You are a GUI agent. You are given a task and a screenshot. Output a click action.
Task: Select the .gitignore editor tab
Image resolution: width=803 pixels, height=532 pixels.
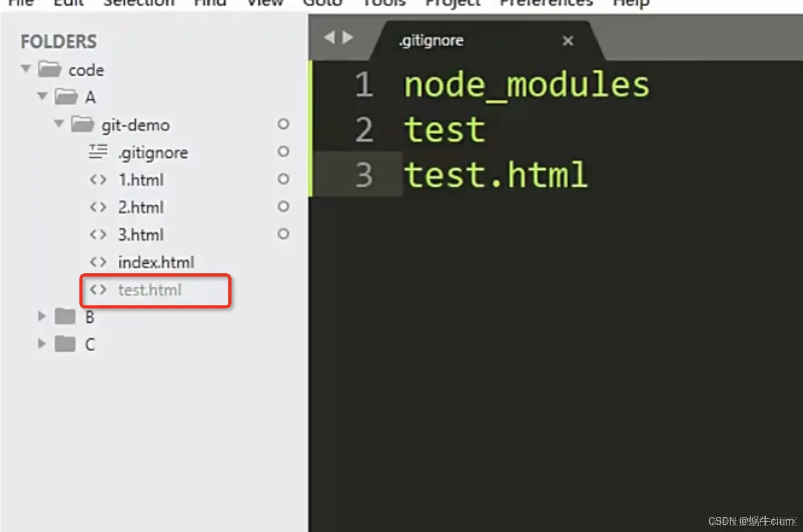click(x=487, y=41)
